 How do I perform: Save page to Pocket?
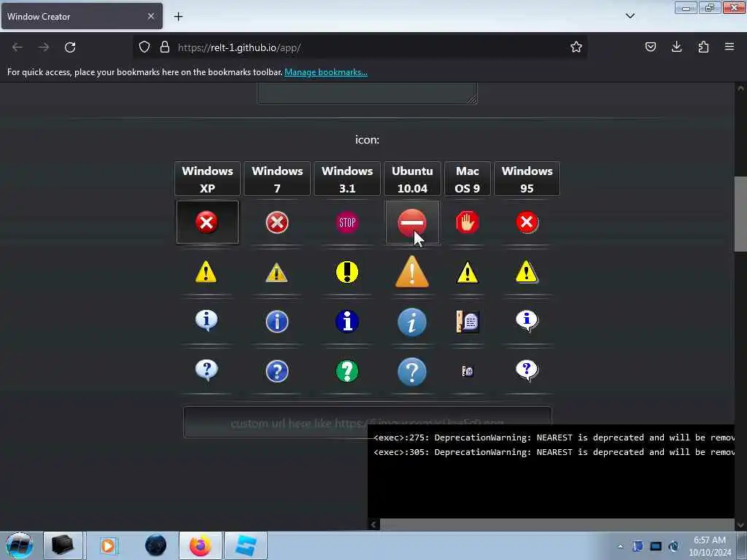pyautogui.click(x=650, y=47)
